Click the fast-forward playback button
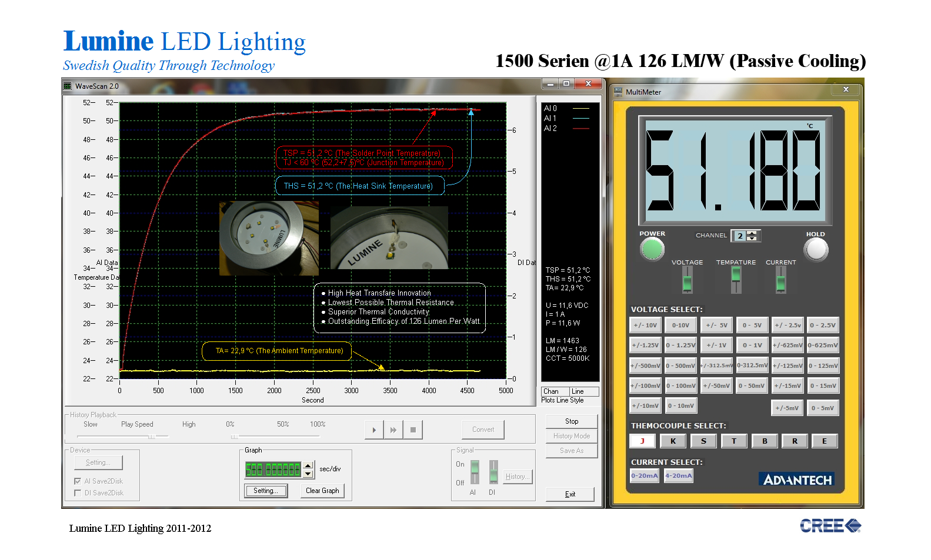This screenshot has height=560, width=931. [x=393, y=430]
